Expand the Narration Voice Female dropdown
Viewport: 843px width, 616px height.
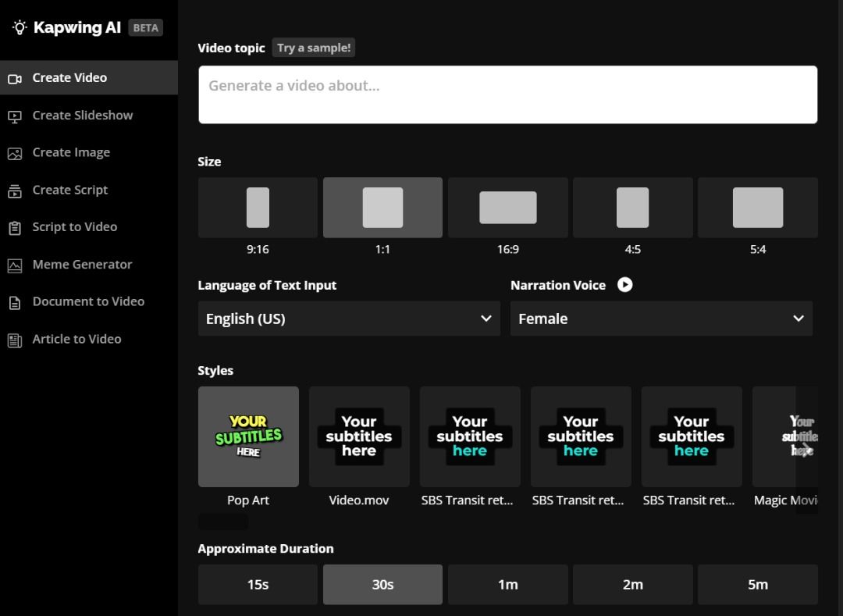(660, 319)
